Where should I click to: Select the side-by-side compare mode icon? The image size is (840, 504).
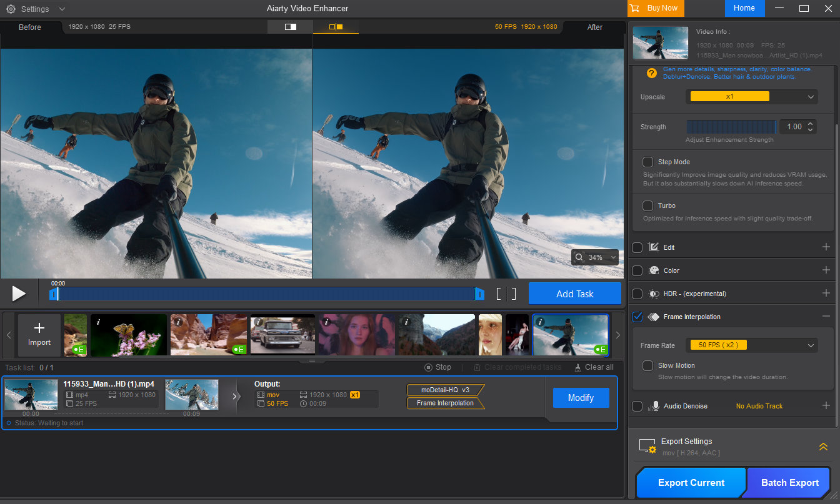(x=336, y=27)
